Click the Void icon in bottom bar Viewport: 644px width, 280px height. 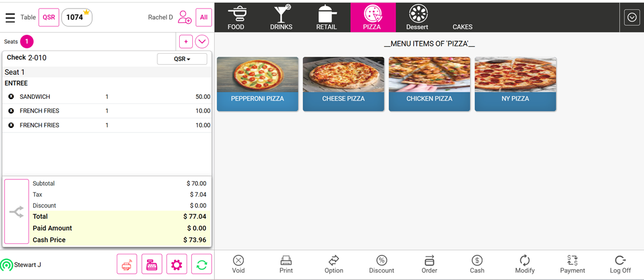point(238,265)
